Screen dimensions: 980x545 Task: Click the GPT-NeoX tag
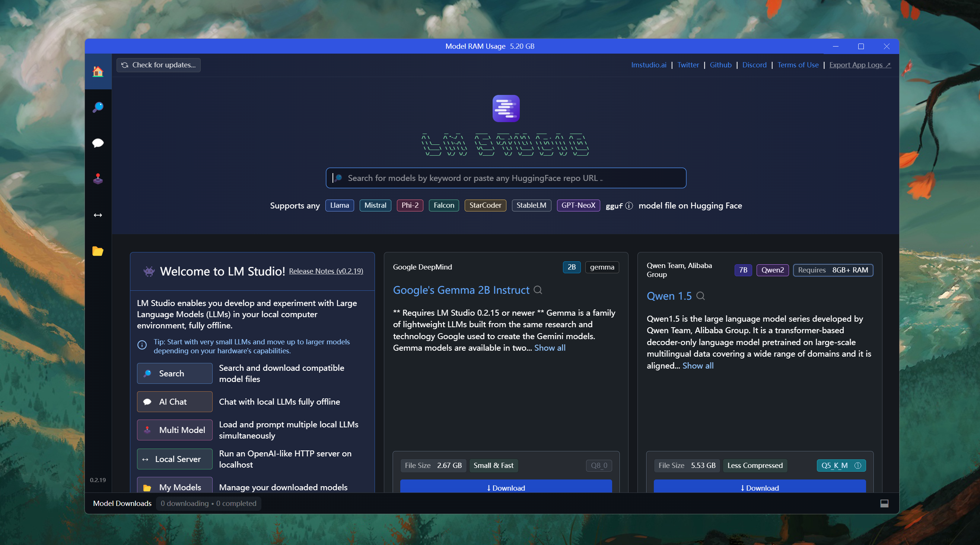coord(578,205)
